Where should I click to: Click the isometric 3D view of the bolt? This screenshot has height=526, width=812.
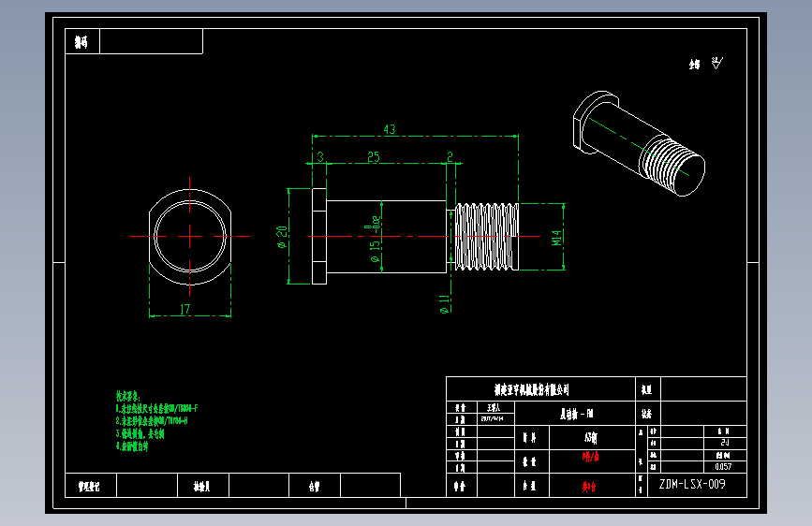(x=639, y=143)
